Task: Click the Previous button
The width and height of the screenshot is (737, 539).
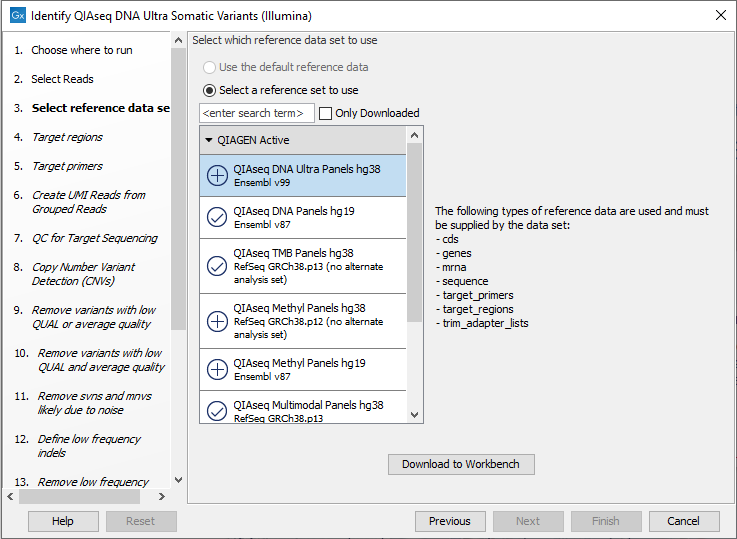Action: pos(449,521)
